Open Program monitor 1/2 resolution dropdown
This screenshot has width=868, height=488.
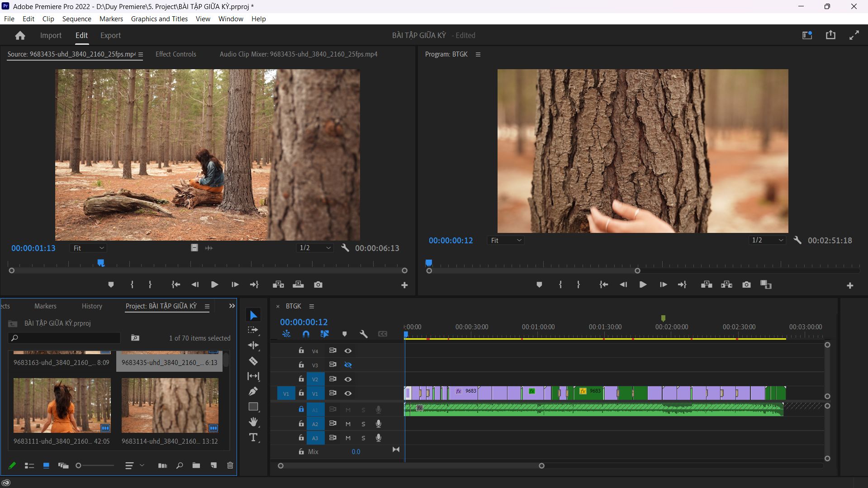(x=767, y=241)
